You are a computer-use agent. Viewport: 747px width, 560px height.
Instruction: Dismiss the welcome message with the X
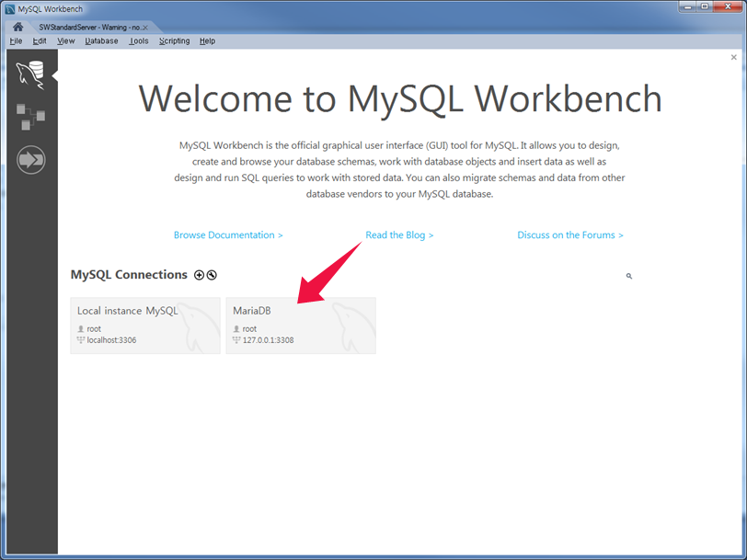[734, 57]
